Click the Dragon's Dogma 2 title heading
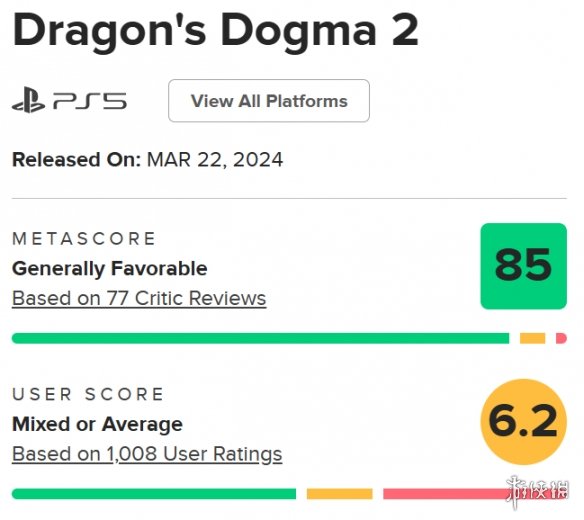 [x=216, y=31]
